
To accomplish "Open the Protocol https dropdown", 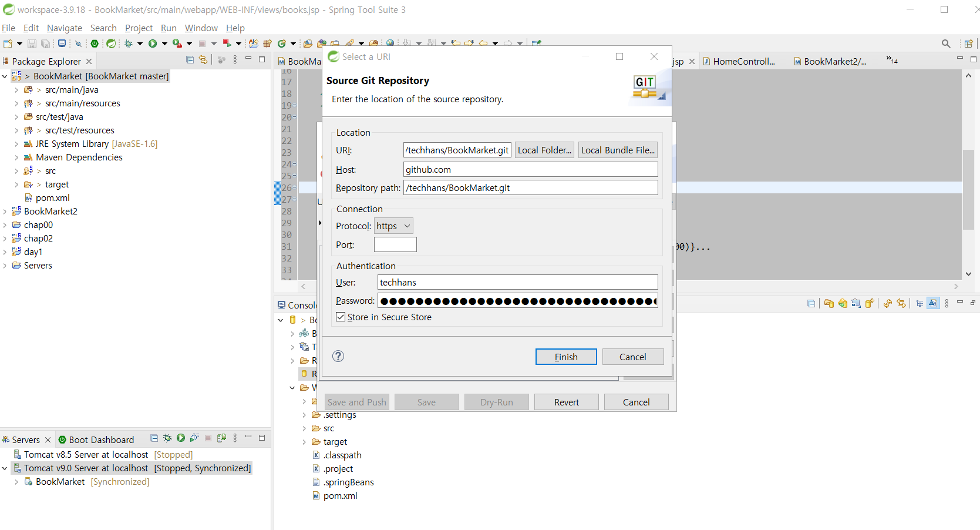I will coord(394,226).
